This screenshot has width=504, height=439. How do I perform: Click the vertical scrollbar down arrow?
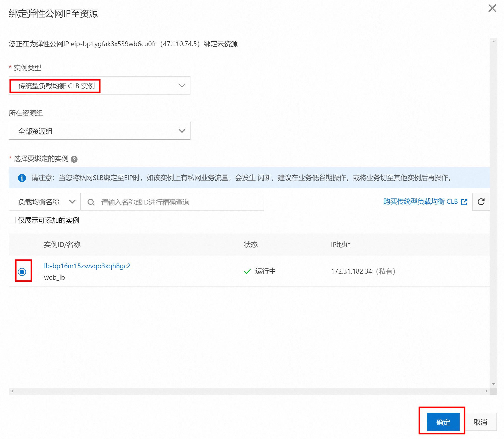point(493,384)
